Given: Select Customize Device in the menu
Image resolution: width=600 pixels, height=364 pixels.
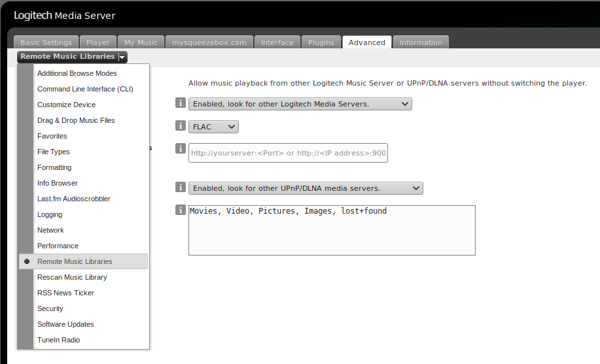Looking at the screenshot, I should [83, 105].
